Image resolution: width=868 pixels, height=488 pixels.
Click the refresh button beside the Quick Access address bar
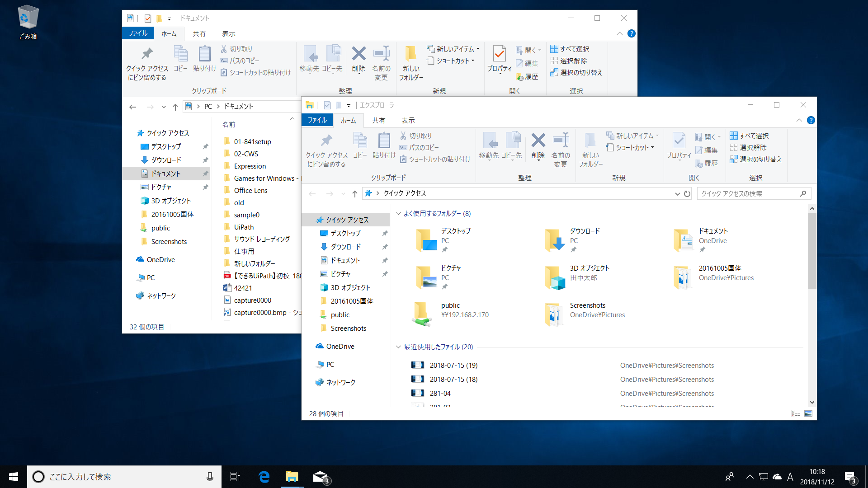click(x=687, y=194)
